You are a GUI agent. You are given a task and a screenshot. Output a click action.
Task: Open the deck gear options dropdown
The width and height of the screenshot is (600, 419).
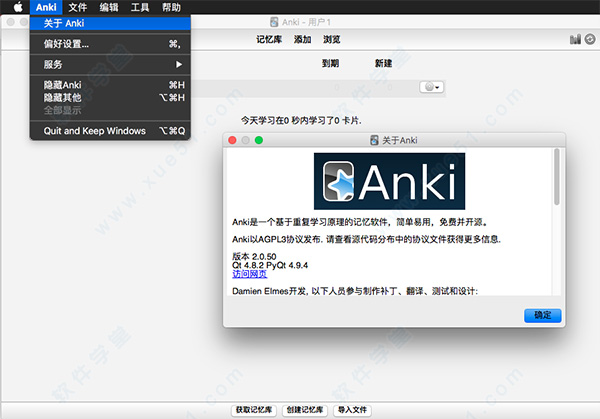(x=432, y=87)
